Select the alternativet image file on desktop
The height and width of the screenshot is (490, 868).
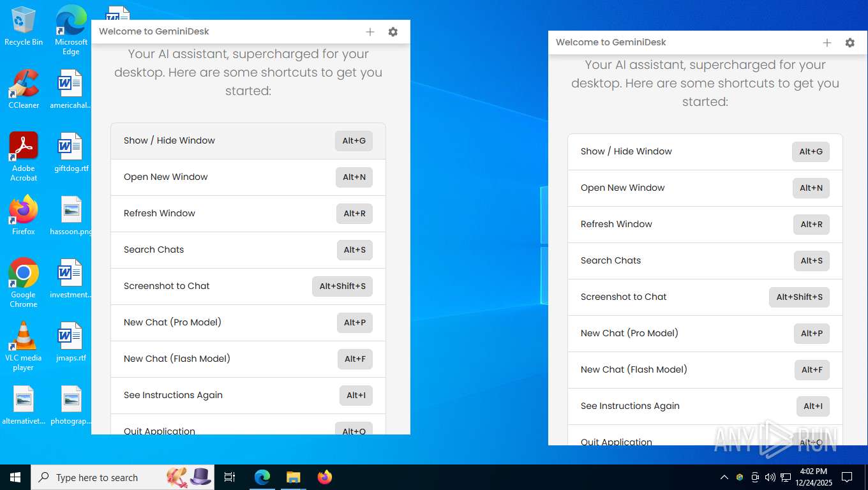point(24,405)
